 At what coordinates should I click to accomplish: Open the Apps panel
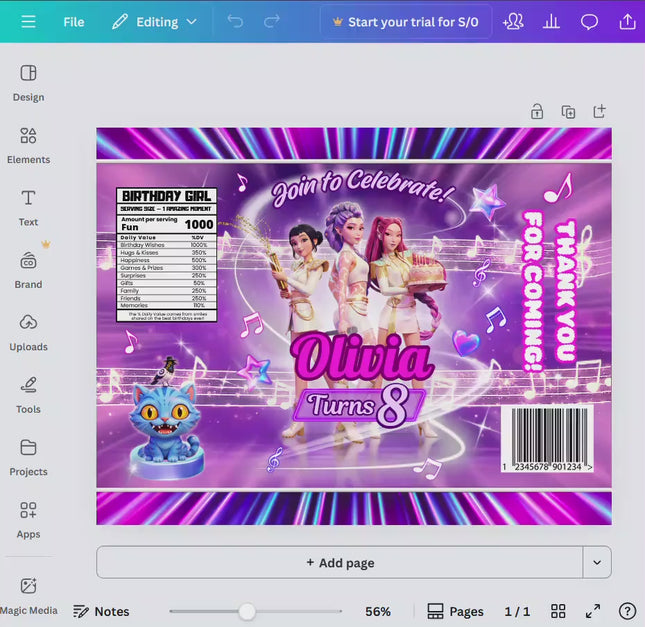pyautogui.click(x=28, y=520)
